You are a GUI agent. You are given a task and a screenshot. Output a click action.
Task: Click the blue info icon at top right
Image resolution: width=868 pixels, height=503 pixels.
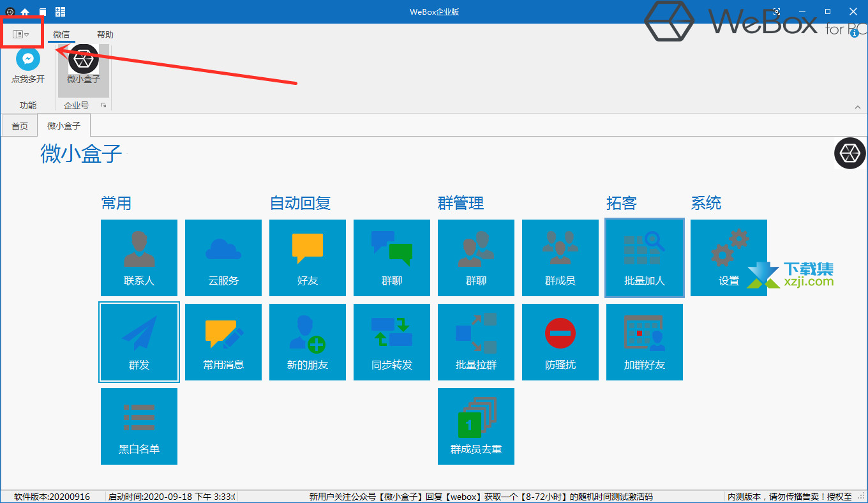pos(855,33)
